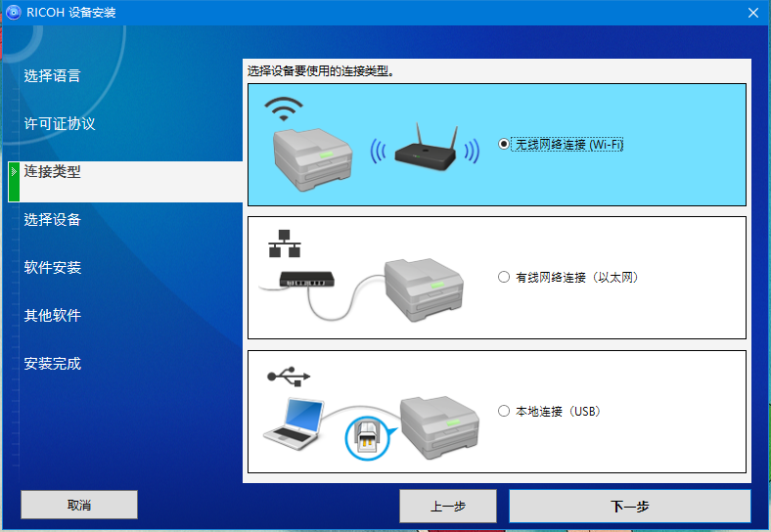Click the laptop illustration in USB option
Image resolution: width=771 pixels, height=532 pixels.
[x=294, y=423]
